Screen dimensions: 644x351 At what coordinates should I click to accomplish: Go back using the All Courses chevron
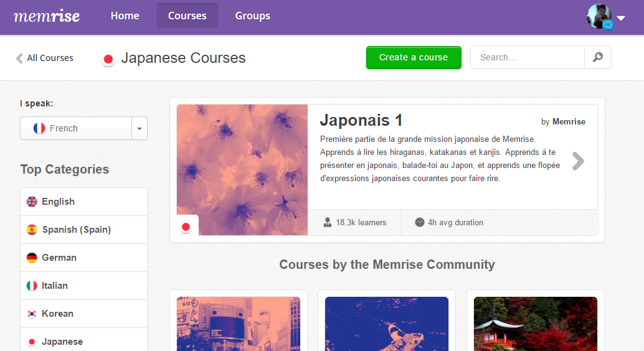tap(19, 58)
